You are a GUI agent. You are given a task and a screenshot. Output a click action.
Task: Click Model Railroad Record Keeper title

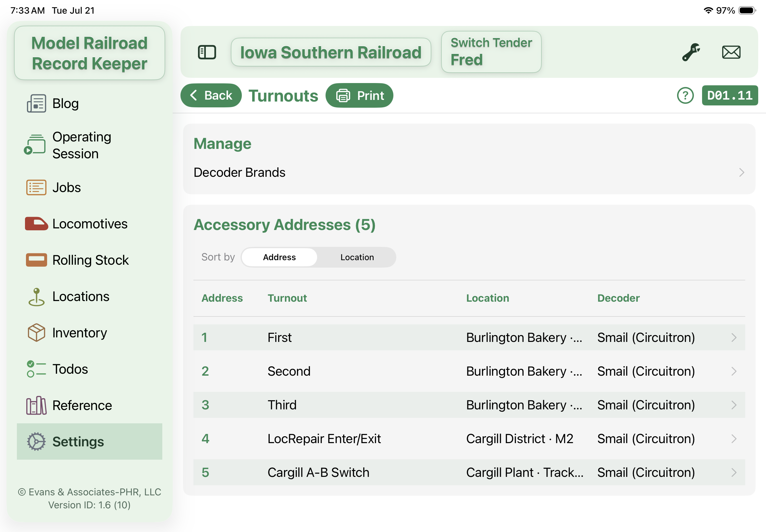pos(89,53)
